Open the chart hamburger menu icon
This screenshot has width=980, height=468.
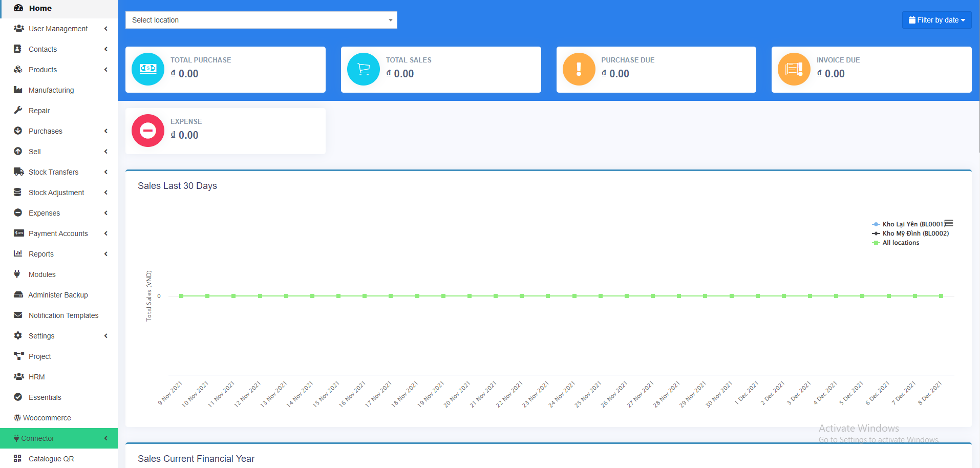point(949,223)
